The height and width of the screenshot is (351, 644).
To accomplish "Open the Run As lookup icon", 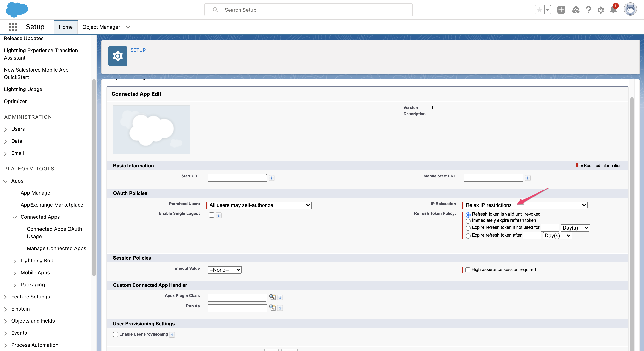I will click(x=272, y=307).
